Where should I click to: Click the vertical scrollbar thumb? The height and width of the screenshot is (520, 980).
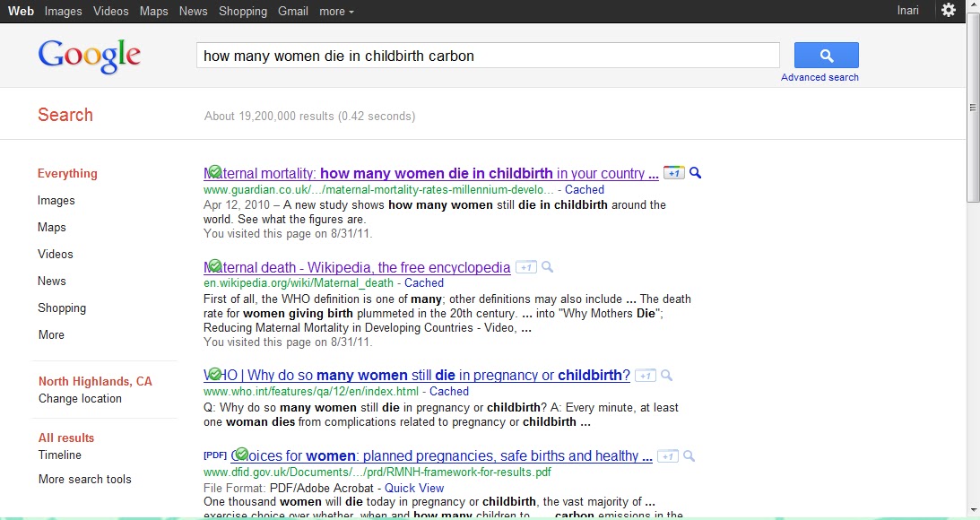pos(973,108)
